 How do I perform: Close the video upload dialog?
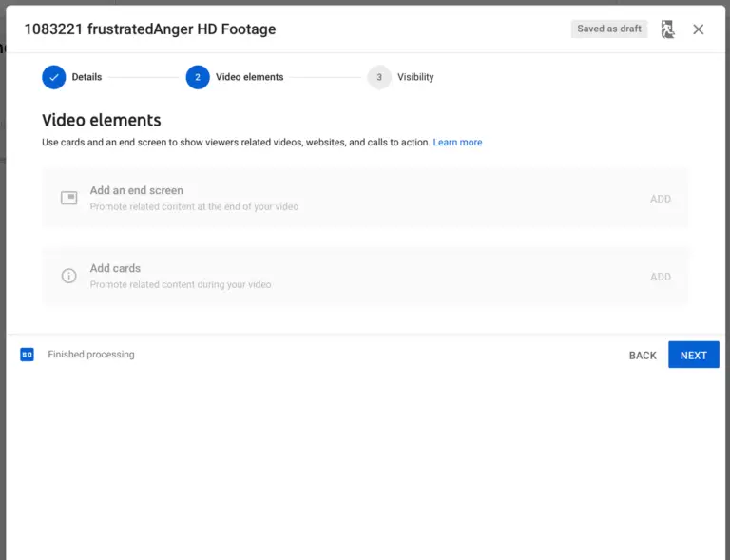coord(699,29)
